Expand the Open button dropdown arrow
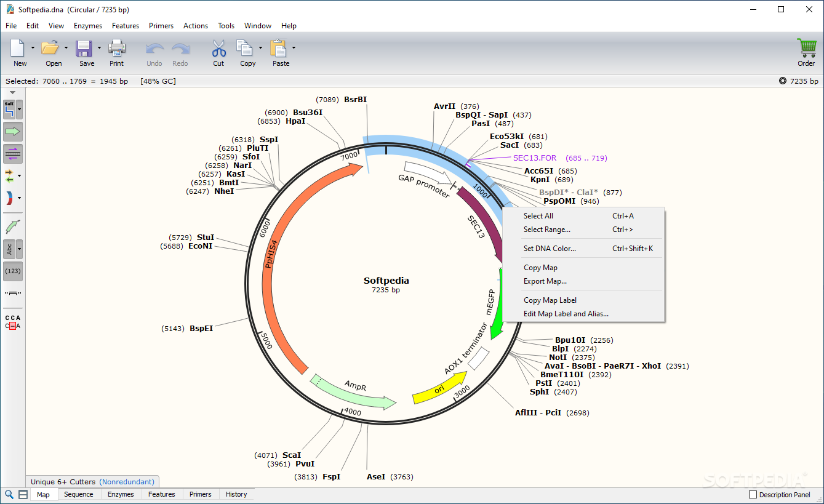 pyautogui.click(x=66, y=48)
